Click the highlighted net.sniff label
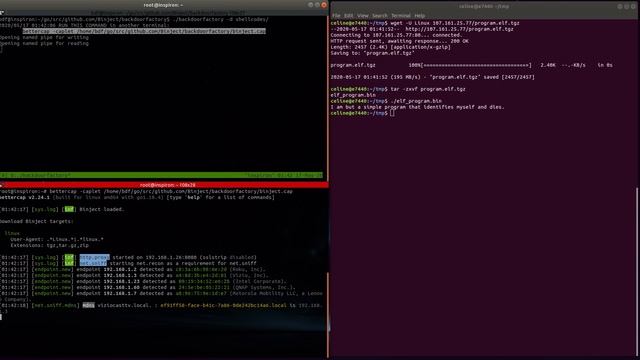The height and width of the screenshot is (360, 640). [x=93, y=263]
